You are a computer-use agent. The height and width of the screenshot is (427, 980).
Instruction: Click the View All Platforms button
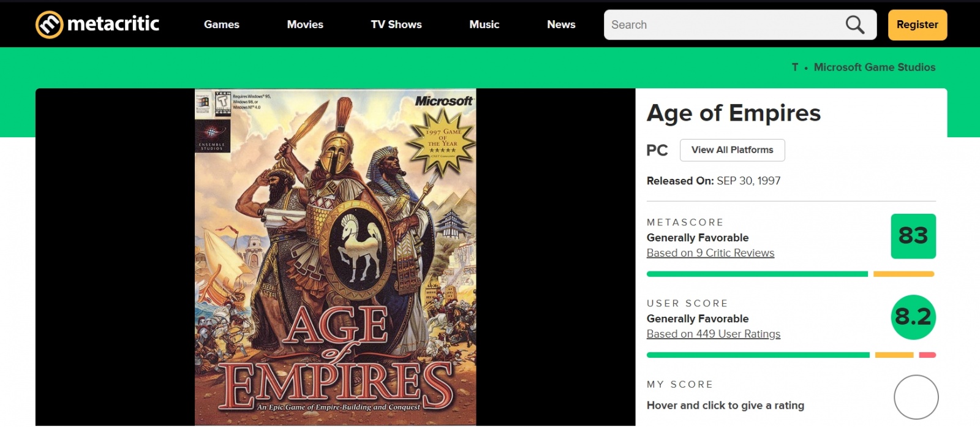point(732,150)
